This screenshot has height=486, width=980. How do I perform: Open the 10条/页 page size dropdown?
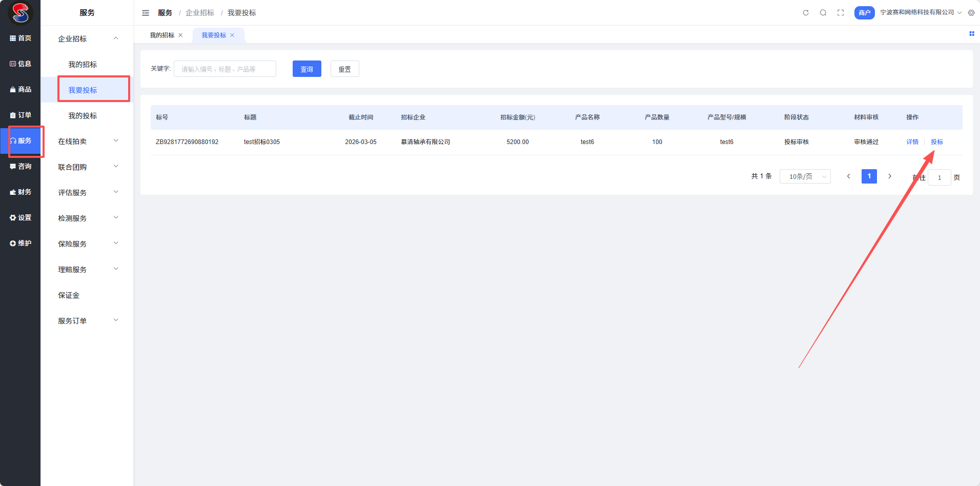tap(805, 176)
